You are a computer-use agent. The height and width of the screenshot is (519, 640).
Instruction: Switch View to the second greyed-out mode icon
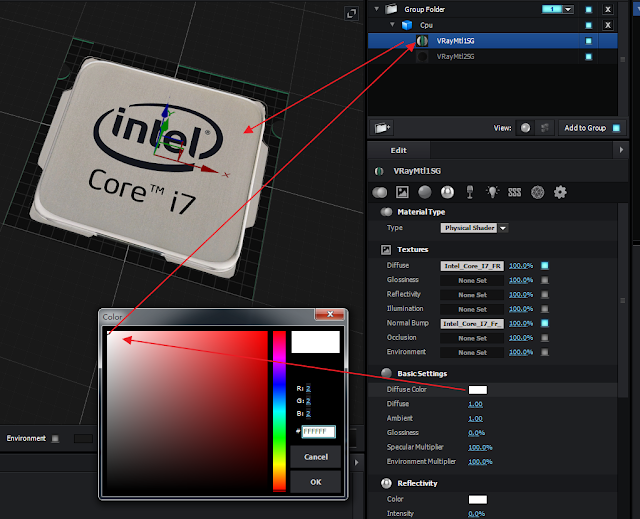[544, 128]
